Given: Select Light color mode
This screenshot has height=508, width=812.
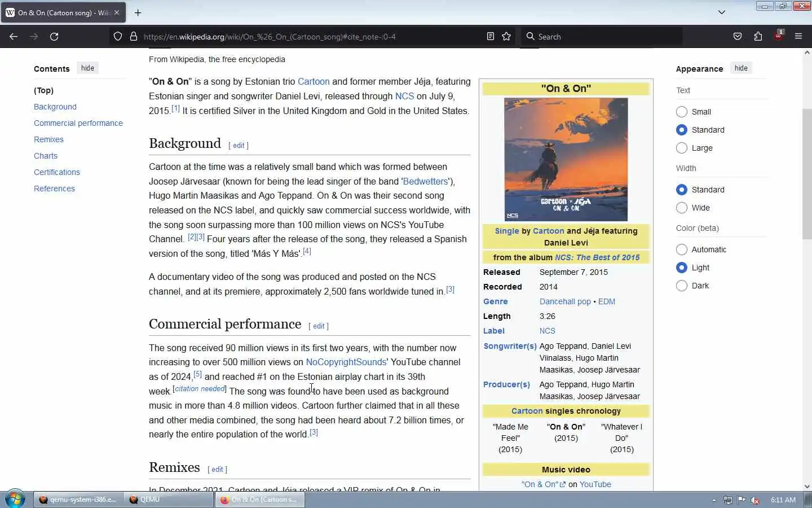Looking at the screenshot, I should click(682, 268).
